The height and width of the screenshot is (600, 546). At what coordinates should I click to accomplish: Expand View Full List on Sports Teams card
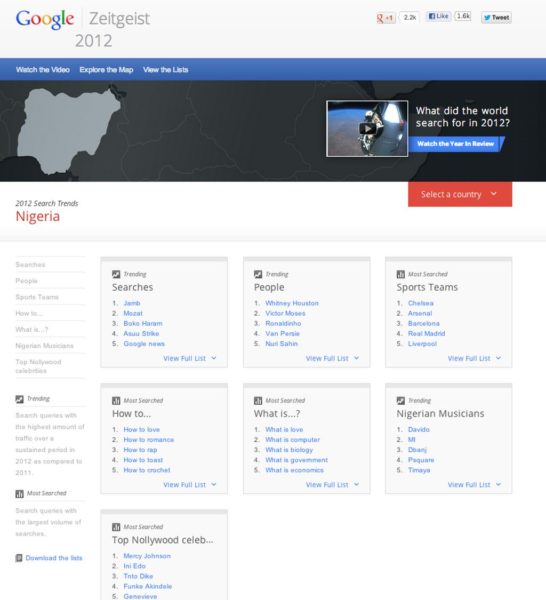pyautogui.click(x=474, y=359)
